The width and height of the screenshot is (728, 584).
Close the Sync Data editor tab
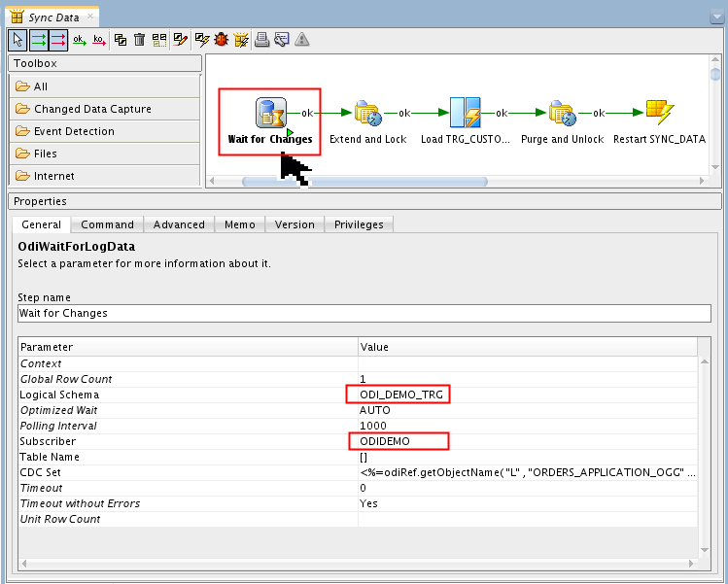point(90,17)
